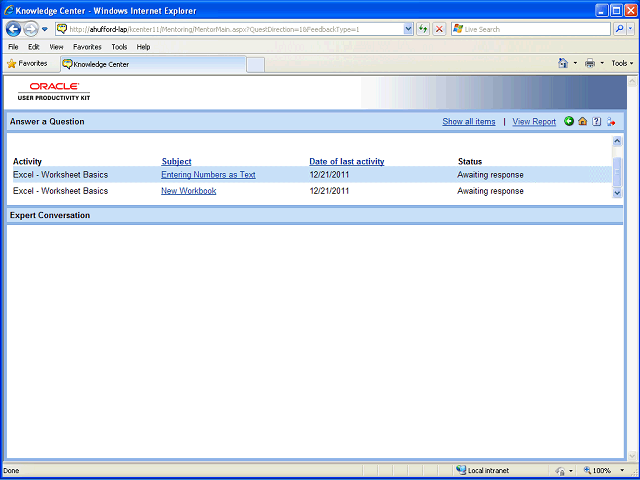Open the Tools menu in menu bar
Viewport: 640px width, 480px height.
(x=119, y=47)
